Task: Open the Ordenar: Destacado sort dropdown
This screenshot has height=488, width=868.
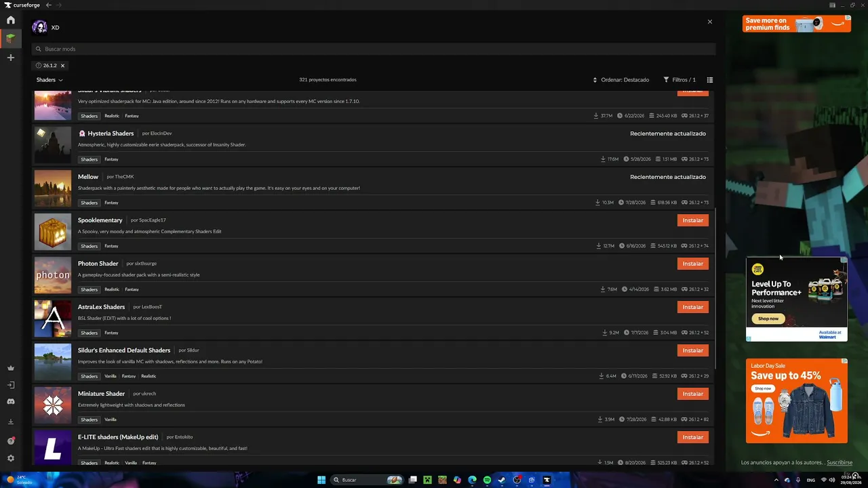Action: pyautogui.click(x=620, y=80)
